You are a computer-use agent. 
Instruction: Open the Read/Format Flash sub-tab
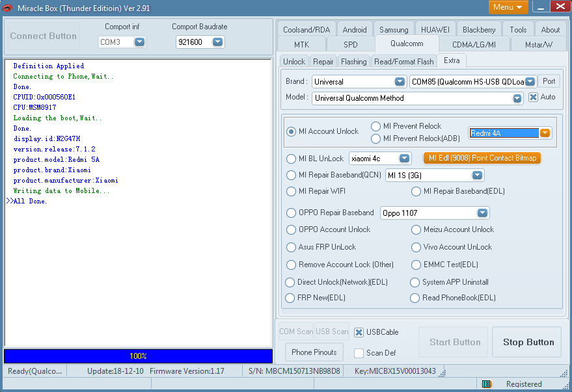click(x=404, y=62)
